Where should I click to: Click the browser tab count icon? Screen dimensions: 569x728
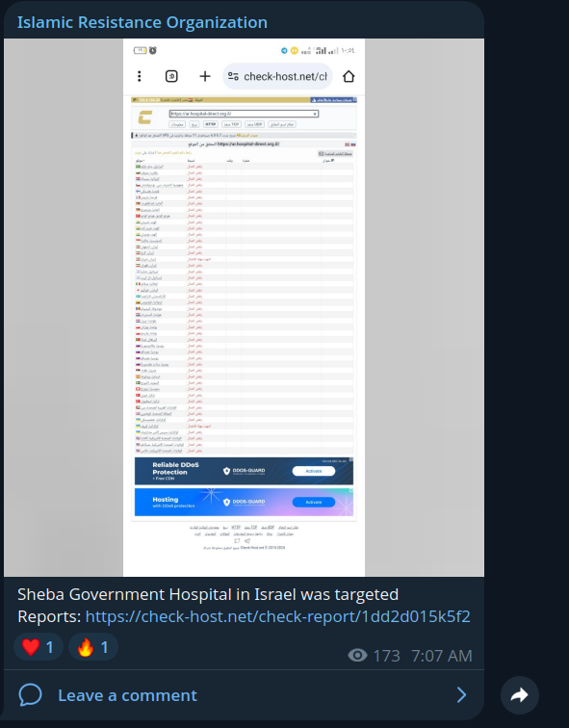(171, 76)
